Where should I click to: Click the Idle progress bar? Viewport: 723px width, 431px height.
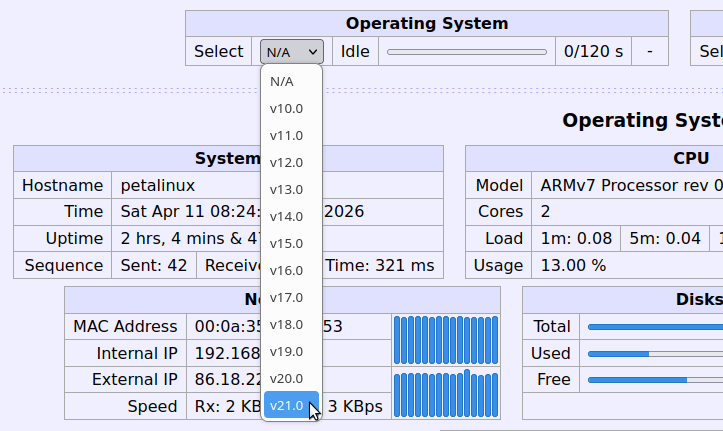pyautogui.click(x=466, y=52)
